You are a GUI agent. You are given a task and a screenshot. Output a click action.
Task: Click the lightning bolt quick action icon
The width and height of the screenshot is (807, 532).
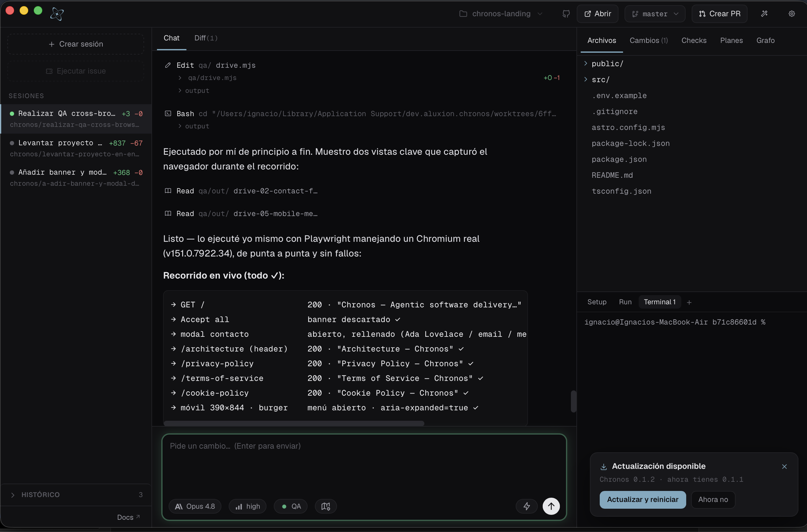526,506
